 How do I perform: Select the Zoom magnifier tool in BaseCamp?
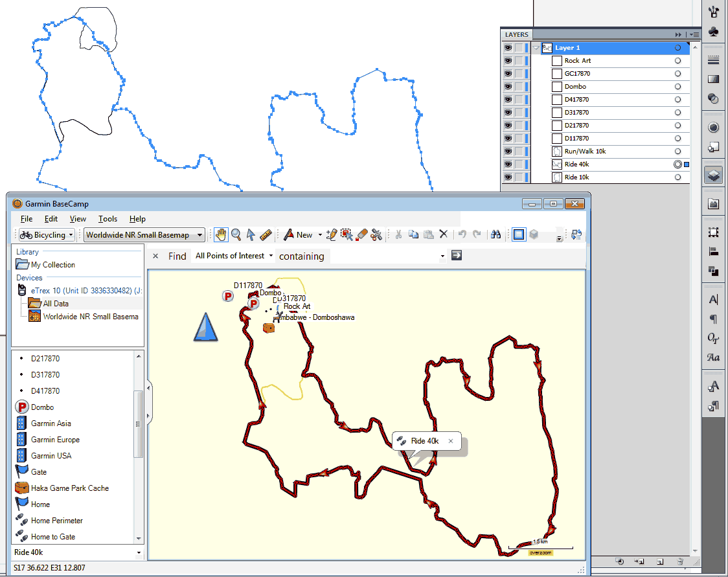click(236, 234)
